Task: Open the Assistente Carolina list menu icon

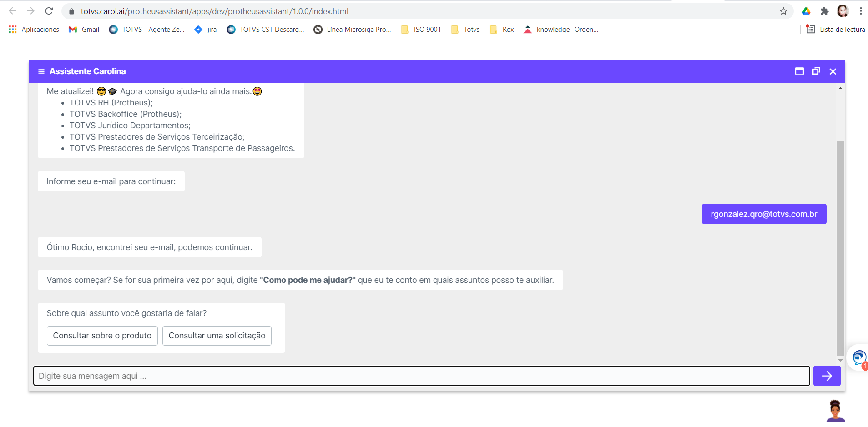Action: pos(41,71)
